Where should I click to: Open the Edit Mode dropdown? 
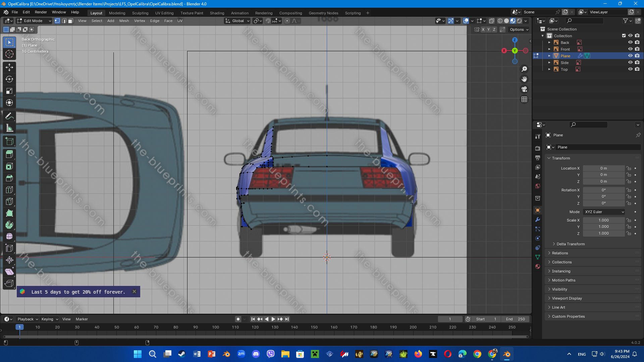click(x=34, y=21)
